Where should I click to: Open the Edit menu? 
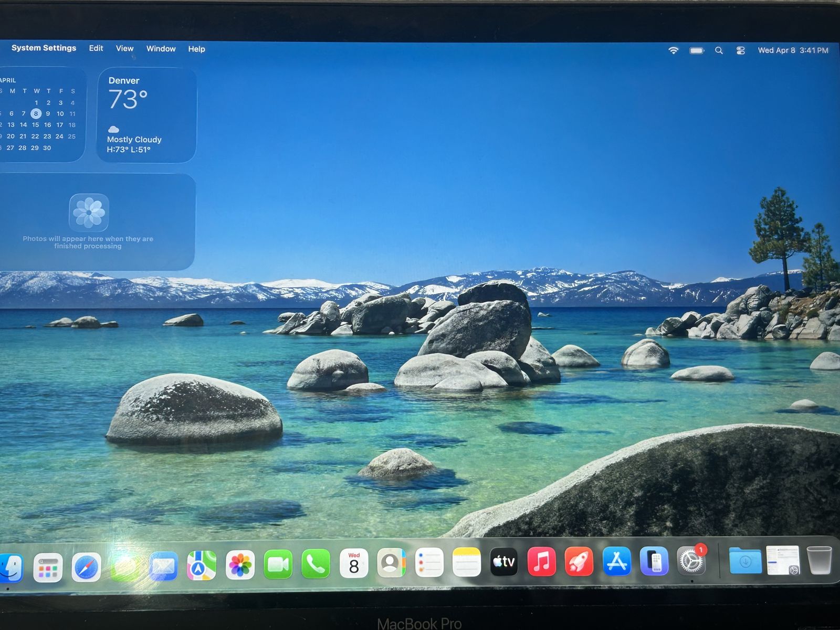(x=96, y=48)
